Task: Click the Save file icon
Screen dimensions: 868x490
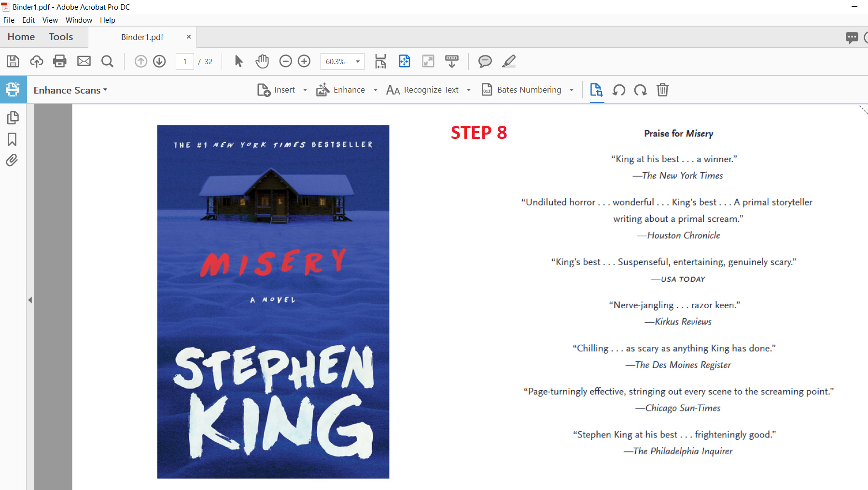Action: [x=13, y=61]
